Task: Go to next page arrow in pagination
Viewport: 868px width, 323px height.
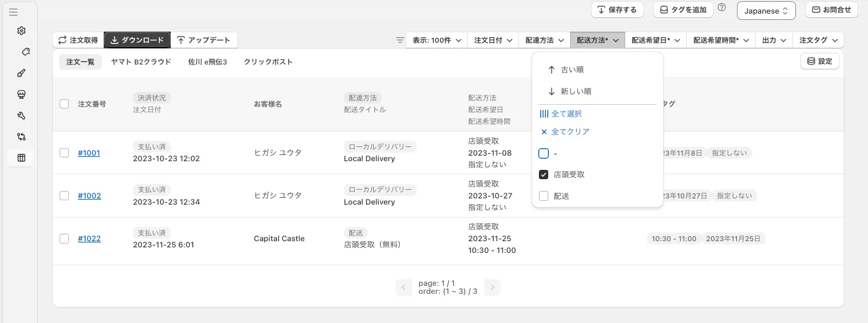Action: [x=492, y=288]
